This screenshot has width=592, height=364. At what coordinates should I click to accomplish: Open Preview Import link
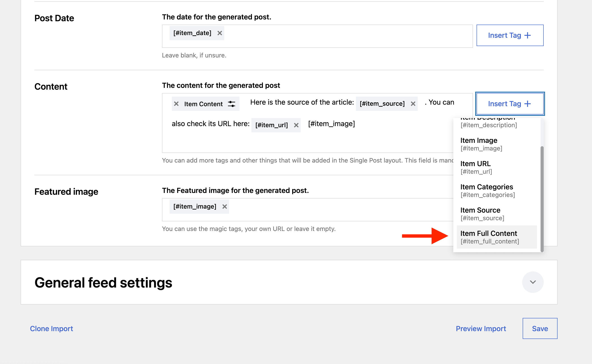481,329
